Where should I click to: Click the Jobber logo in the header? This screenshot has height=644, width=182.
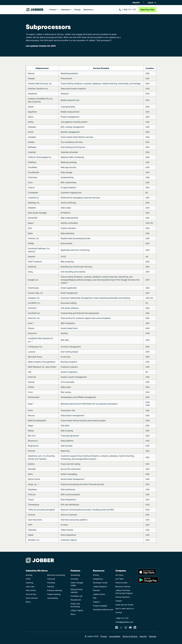(35, 10)
